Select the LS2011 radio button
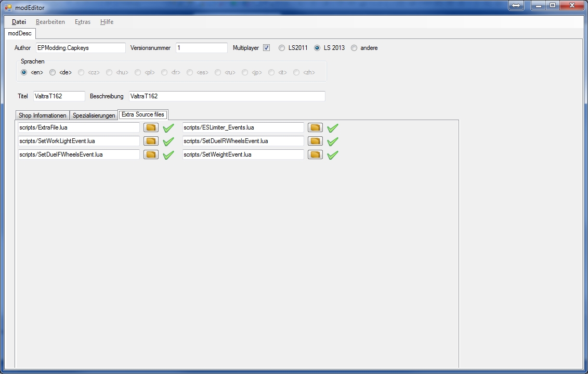The width and height of the screenshot is (588, 374). coord(282,48)
